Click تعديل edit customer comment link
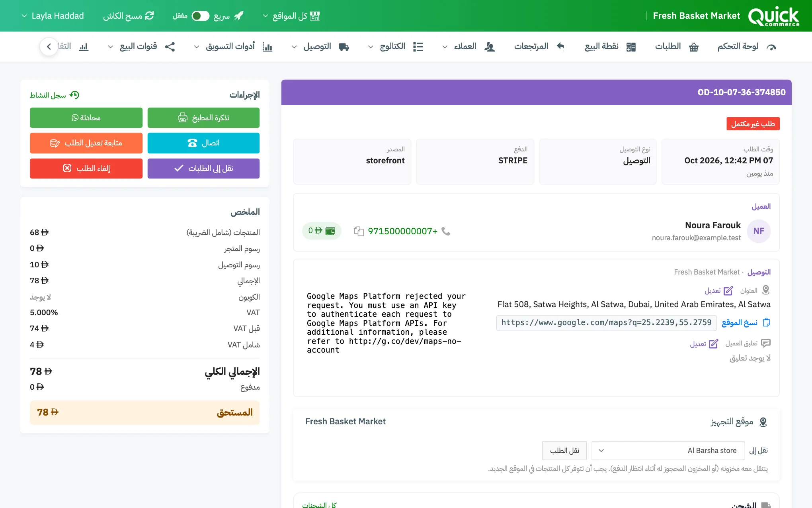The image size is (812, 508). click(704, 344)
